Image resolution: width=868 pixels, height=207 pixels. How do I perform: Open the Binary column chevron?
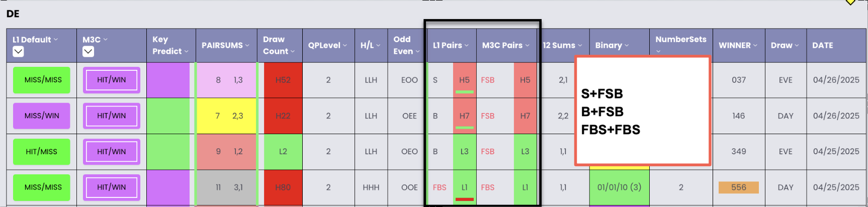click(627, 45)
